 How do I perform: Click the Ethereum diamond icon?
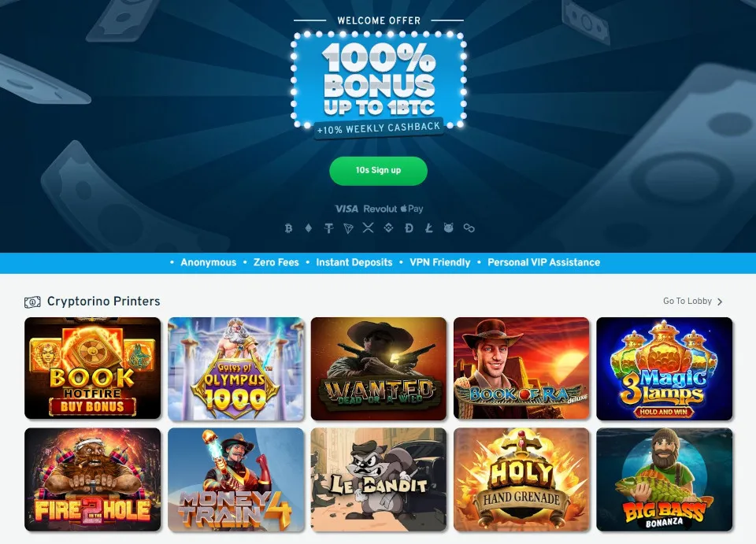point(309,228)
